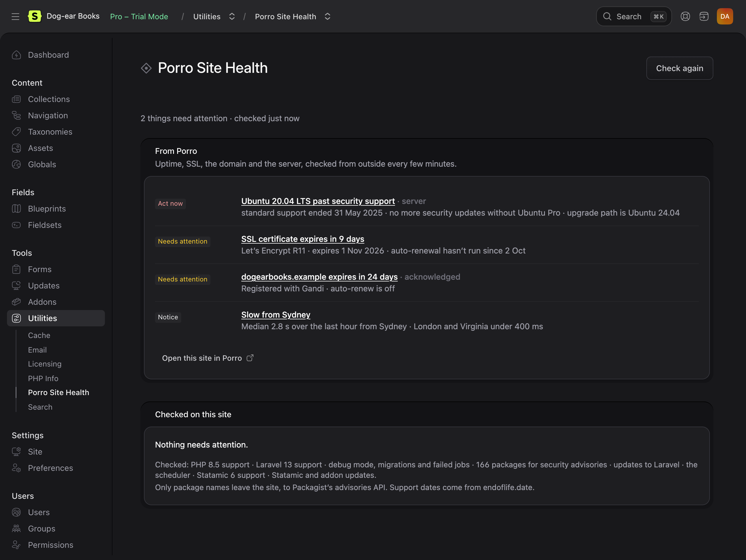The image size is (746, 560).
Task: Open the support lifebuoy icon in header
Action: click(x=685, y=16)
